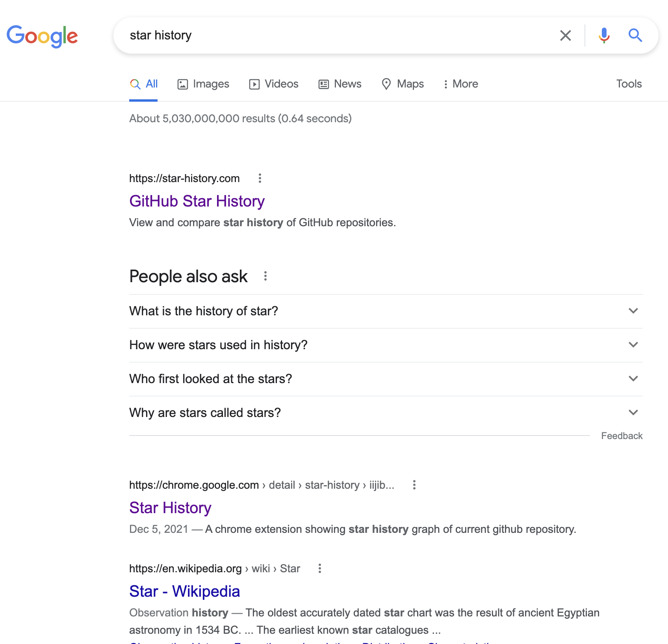Open the three-dot menu for the Chrome extension result
Screen dimensions: 668x644
pos(414,485)
